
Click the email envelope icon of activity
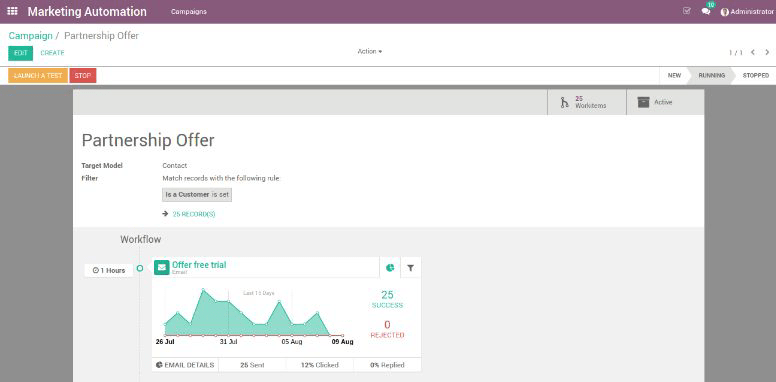point(162,268)
